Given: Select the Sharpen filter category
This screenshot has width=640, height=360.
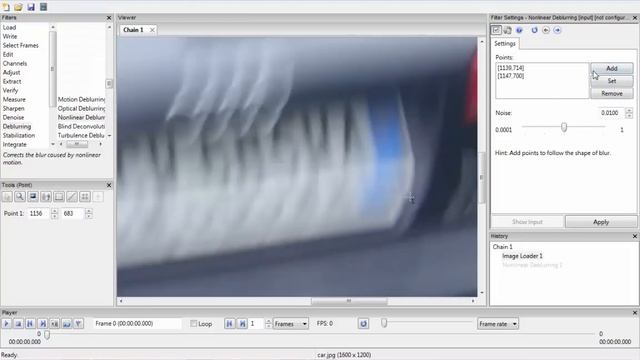Looking at the screenshot, I should pos(13,109).
